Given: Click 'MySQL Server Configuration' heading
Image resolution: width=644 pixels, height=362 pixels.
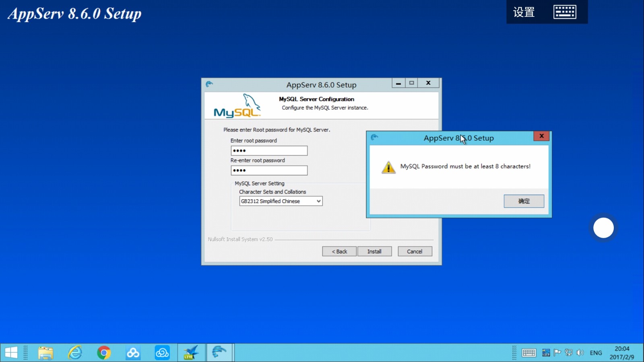Looking at the screenshot, I should 317,99.
